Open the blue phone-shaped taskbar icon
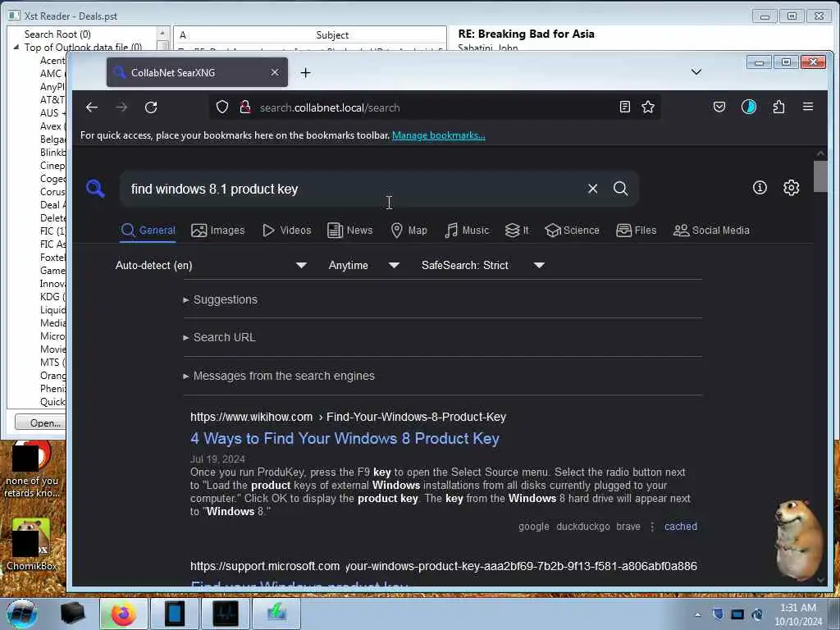The height and width of the screenshot is (630, 840). coord(175,614)
